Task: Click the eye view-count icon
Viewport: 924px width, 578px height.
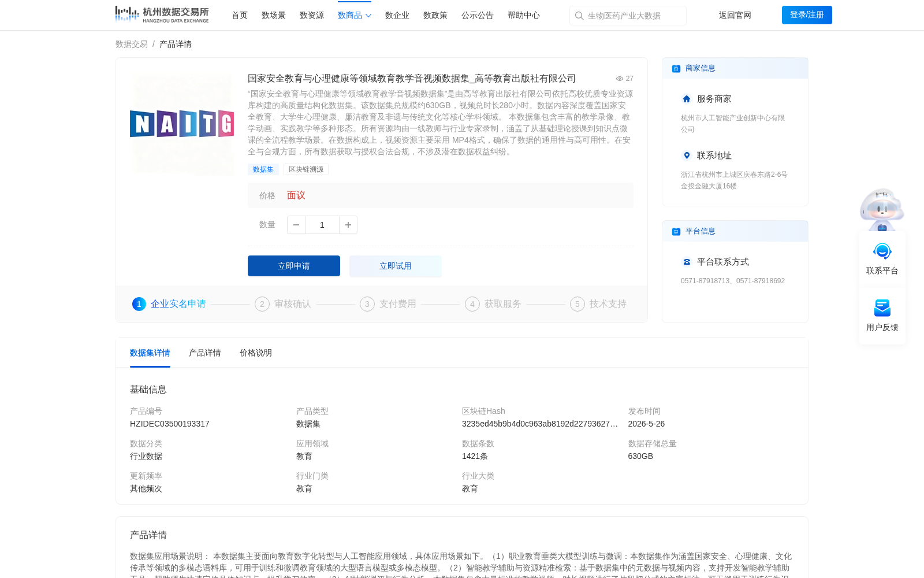Action: click(x=620, y=79)
